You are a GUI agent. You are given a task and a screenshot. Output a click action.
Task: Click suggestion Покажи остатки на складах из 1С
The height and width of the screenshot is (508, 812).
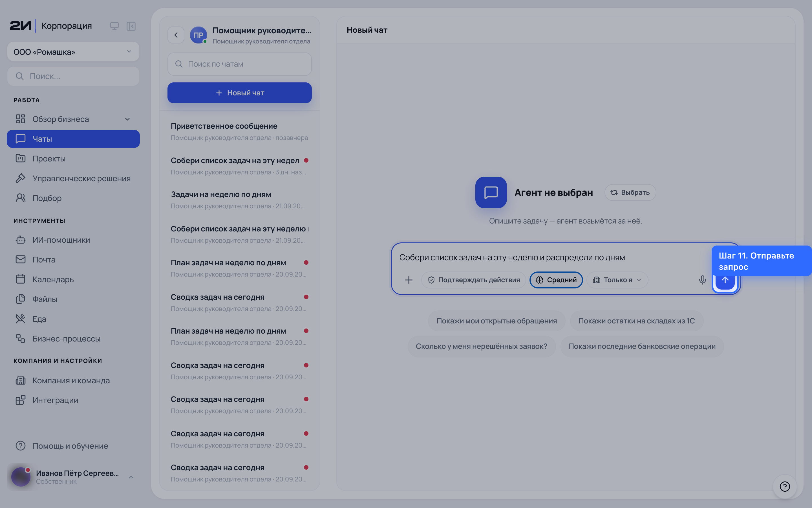(x=637, y=321)
